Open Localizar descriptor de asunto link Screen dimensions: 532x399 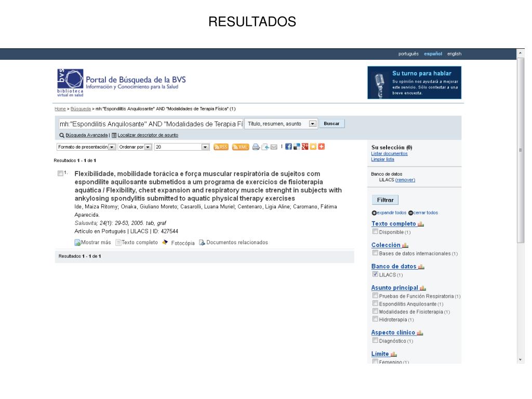[x=148, y=136]
